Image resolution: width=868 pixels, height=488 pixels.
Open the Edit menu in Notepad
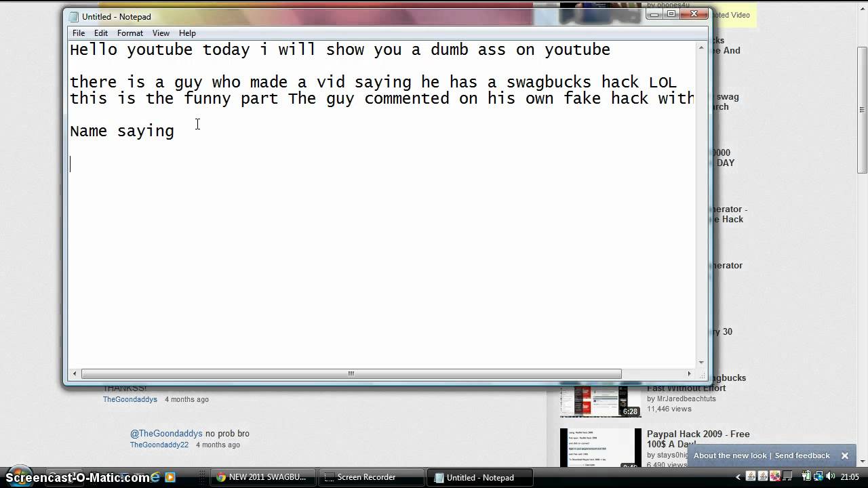click(101, 33)
